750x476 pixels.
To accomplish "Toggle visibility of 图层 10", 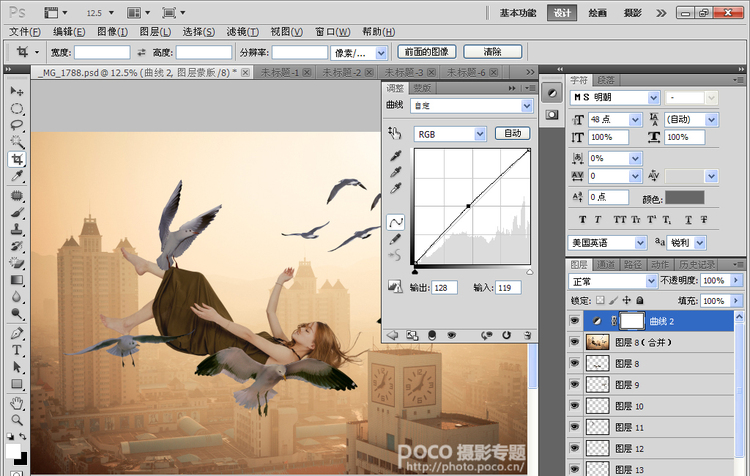I will [574, 406].
